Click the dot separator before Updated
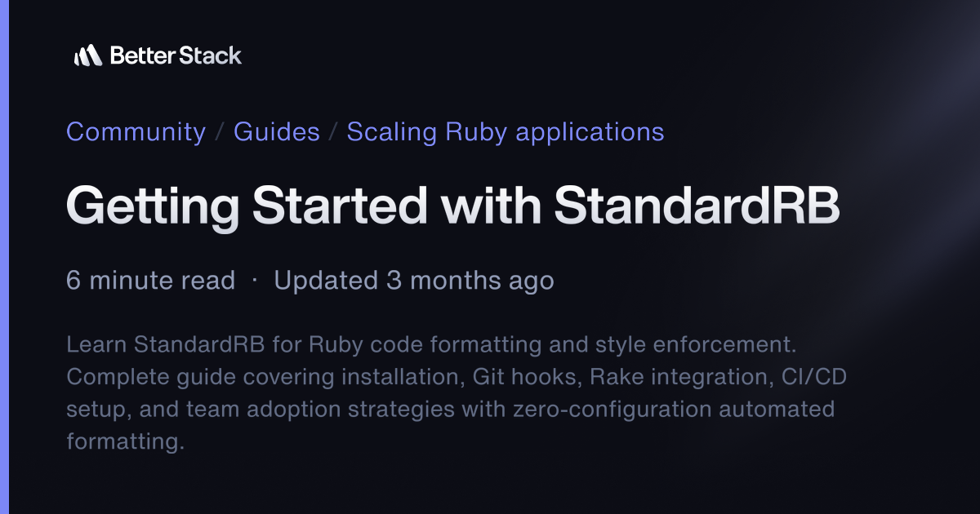The height and width of the screenshot is (514, 980). pos(255,281)
